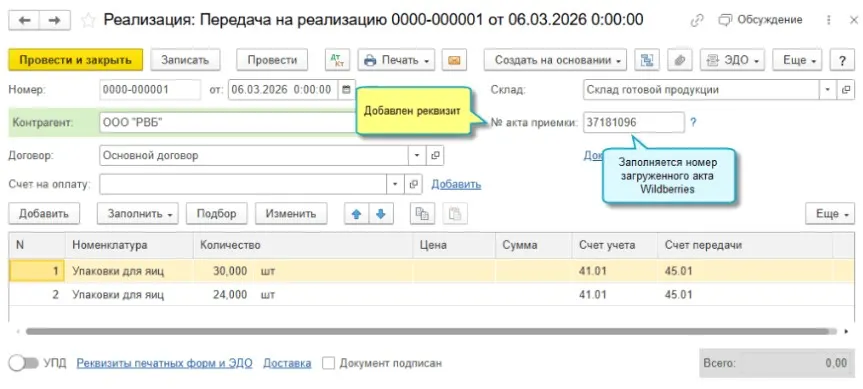863x389 pixels.
Task: Open the top toolbar Еще menu
Action: click(798, 60)
